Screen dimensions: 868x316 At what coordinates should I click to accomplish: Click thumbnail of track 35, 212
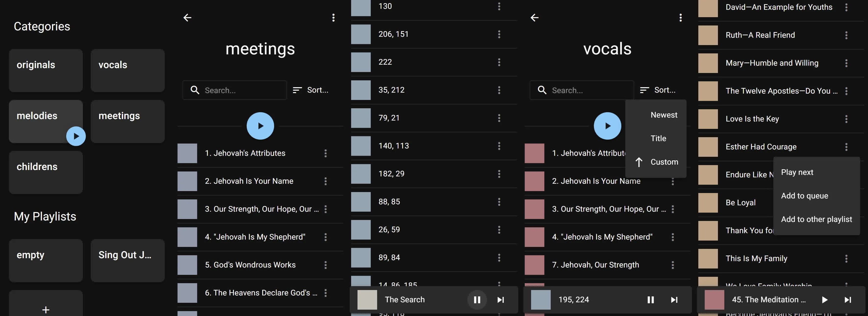point(361,90)
